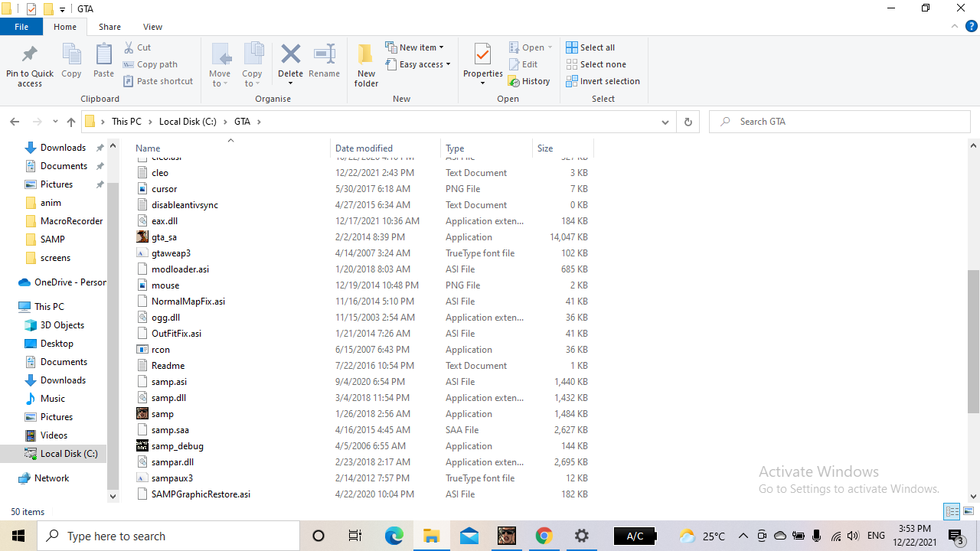Viewport: 980px width, 551px height.
Task: Open History from the ribbon
Action: click(x=529, y=81)
